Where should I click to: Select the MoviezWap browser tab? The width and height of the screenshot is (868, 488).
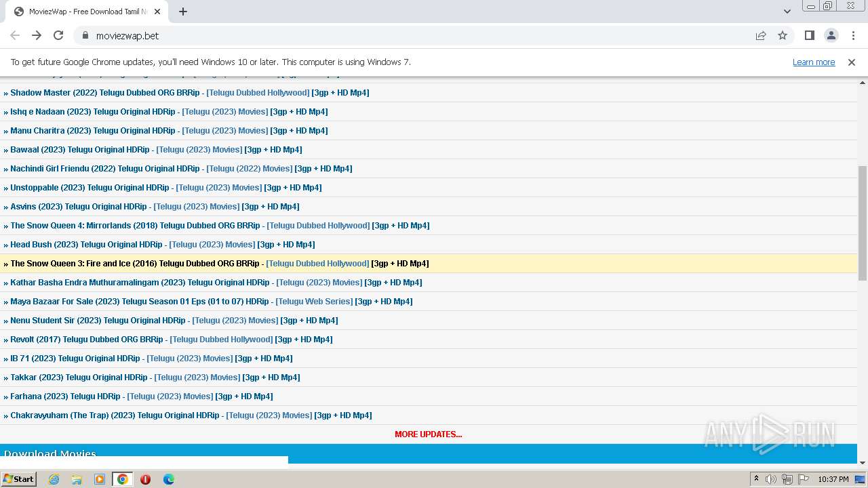[x=88, y=12]
